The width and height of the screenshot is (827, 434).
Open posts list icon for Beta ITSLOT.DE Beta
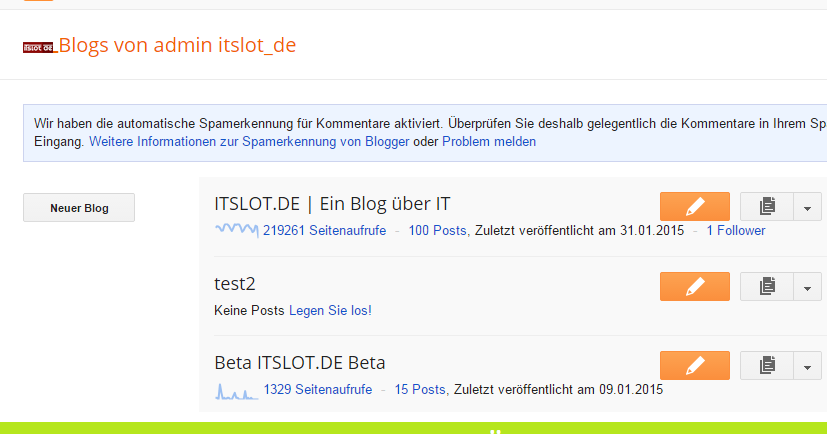click(767, 365)
